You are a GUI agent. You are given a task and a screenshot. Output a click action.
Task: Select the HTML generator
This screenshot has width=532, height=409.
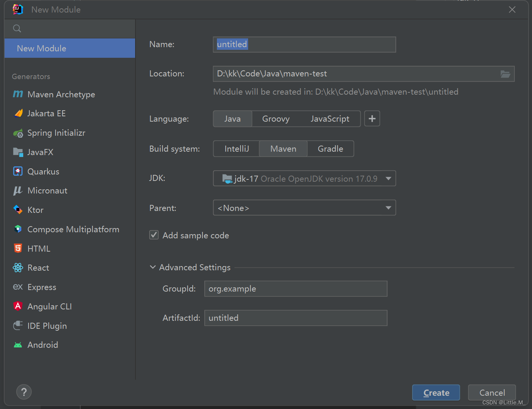point(70,249)
